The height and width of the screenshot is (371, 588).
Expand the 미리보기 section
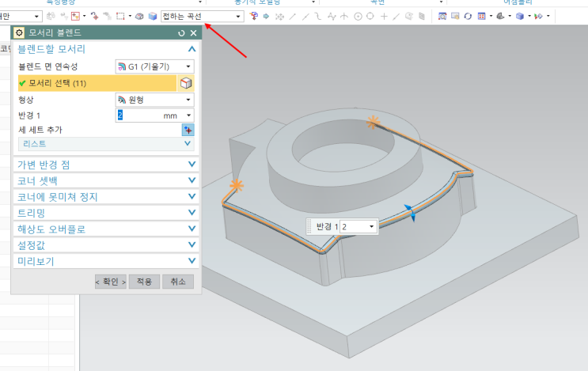coord(192,261)
